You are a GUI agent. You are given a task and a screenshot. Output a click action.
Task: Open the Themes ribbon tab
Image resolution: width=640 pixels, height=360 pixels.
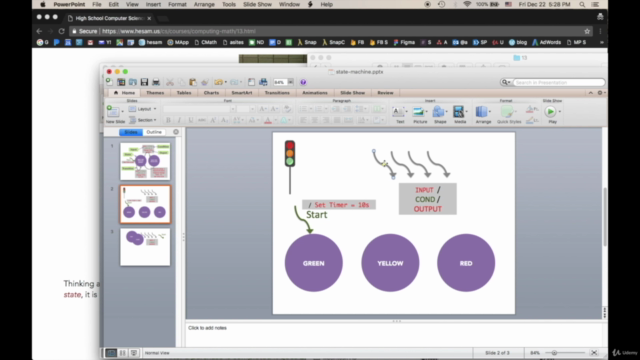tap(155, 93)
